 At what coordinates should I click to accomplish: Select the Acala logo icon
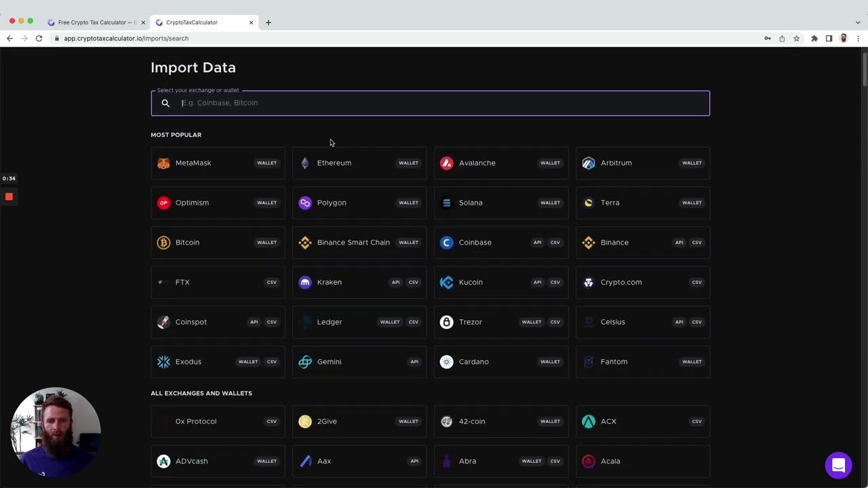tap(589, 462)
